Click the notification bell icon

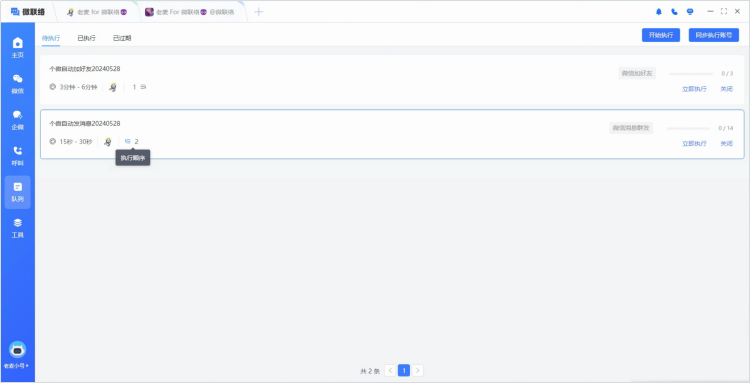(x=659, y=11)
